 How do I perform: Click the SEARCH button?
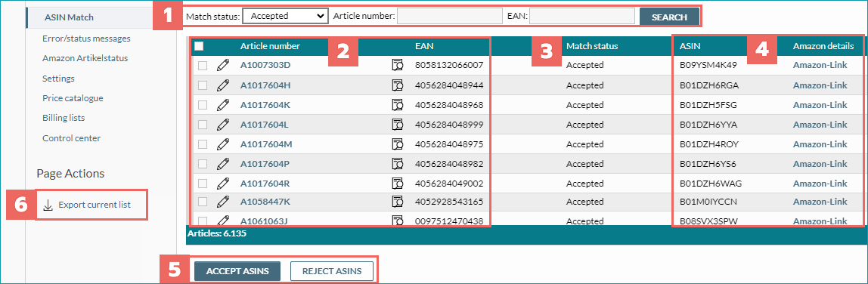coord(669,17)
